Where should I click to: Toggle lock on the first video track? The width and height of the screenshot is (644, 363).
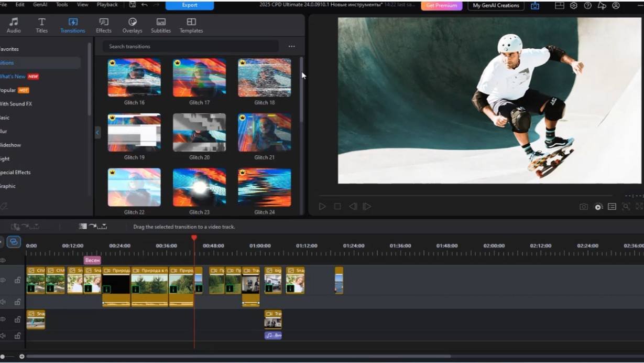pos(17,280)
